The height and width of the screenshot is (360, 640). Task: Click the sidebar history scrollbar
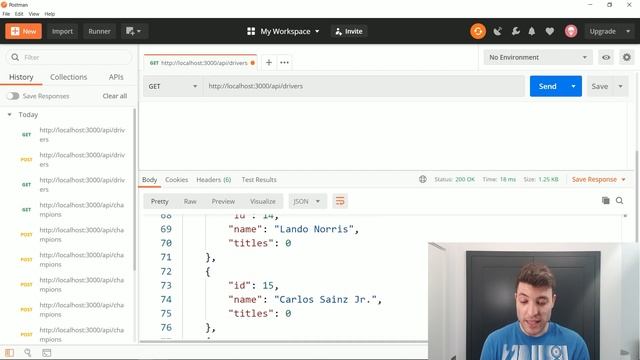coord(135,189)
